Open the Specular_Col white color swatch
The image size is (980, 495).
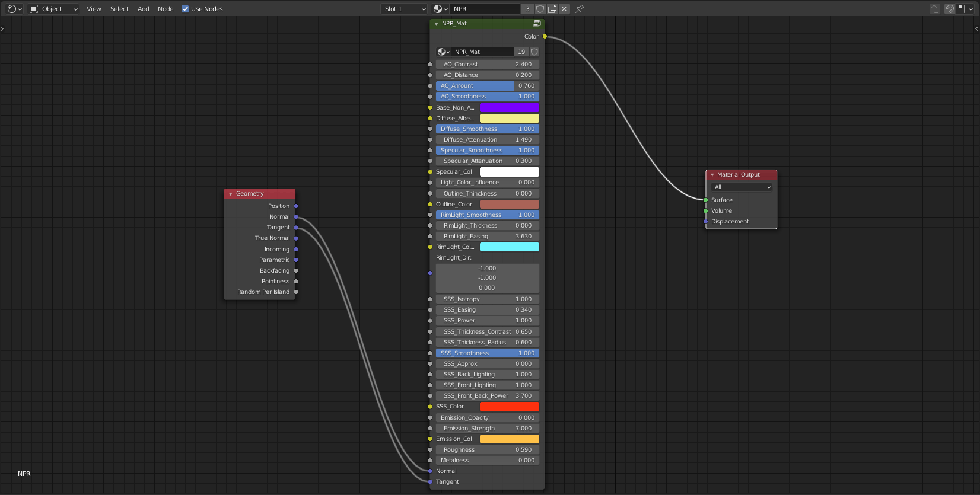pos(510,172)
